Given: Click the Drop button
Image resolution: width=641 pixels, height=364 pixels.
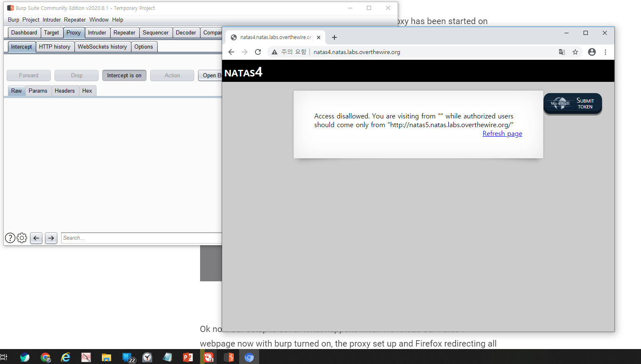Looking at the screenshot, I should 77,75.
